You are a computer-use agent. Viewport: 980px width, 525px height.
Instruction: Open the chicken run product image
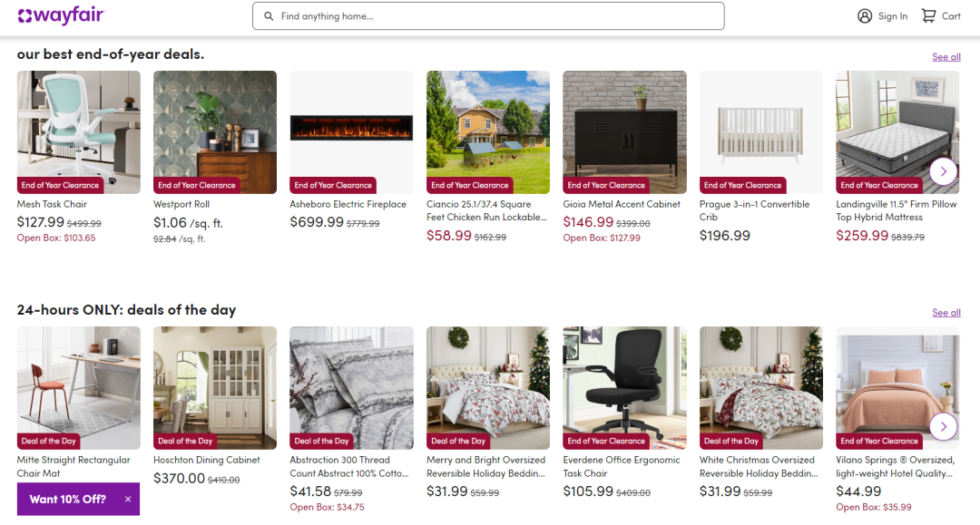point(488,131)
